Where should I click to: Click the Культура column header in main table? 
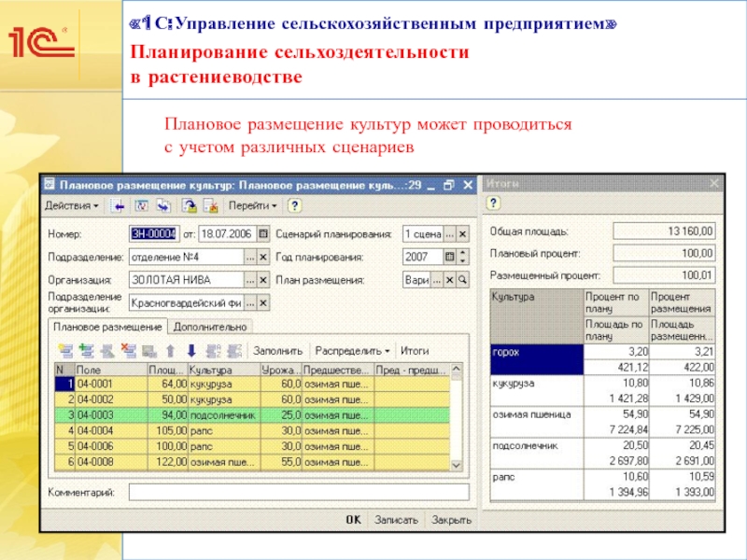[x=224, y=370]
